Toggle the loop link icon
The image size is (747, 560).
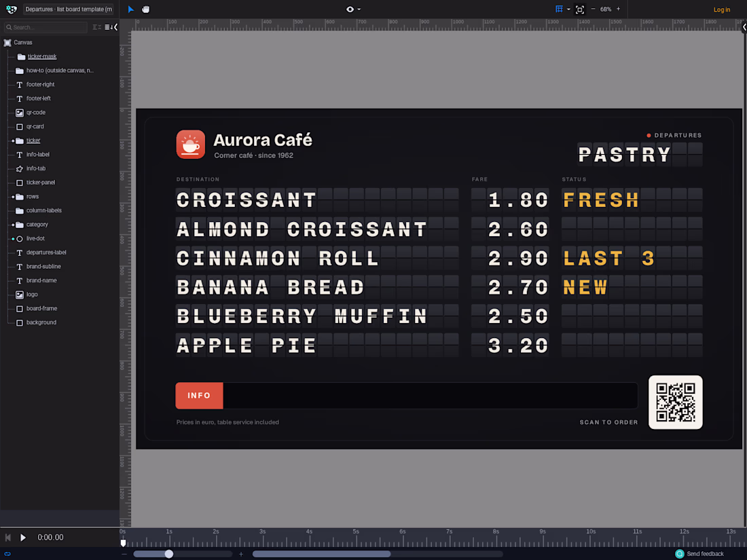pyautogui.click(x=7, y=555)
